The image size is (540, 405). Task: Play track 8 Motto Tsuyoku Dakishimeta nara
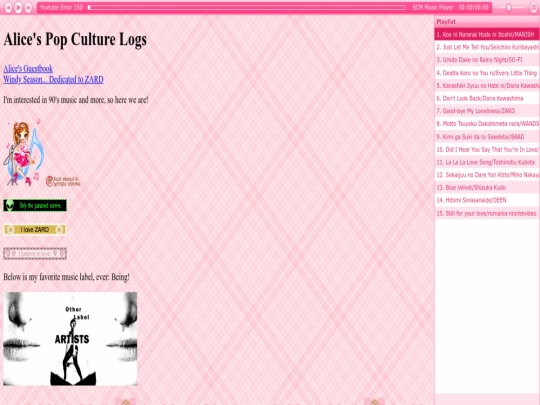coord(487,124)
